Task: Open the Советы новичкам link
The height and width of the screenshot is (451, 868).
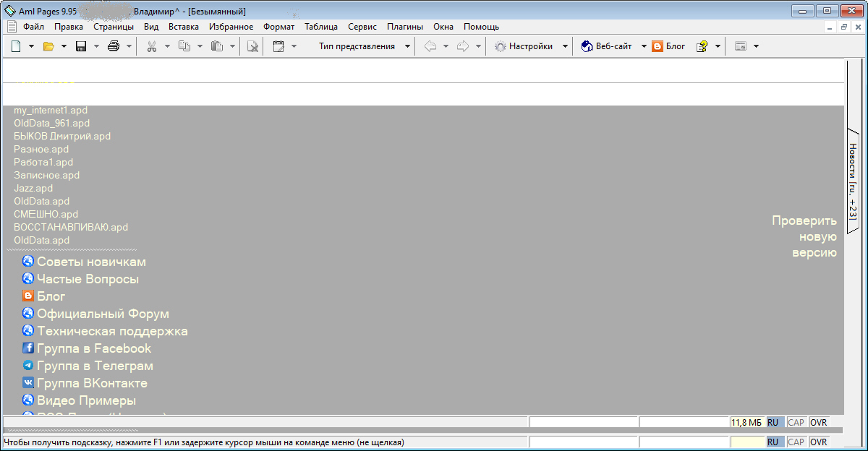Action: 91,262
